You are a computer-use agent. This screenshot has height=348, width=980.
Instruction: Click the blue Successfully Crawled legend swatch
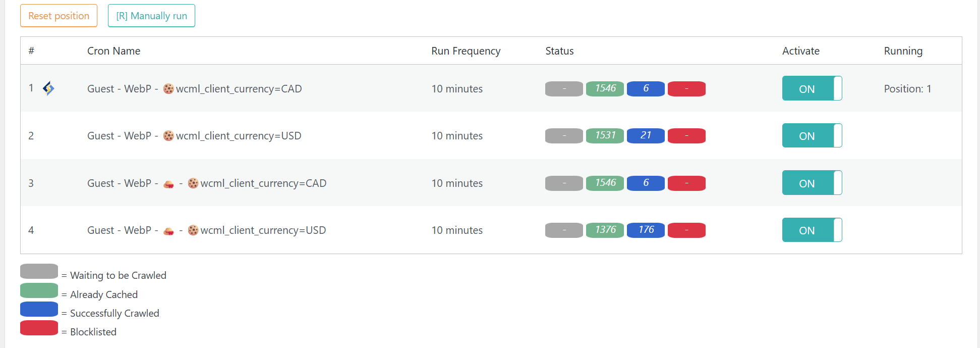39,309
